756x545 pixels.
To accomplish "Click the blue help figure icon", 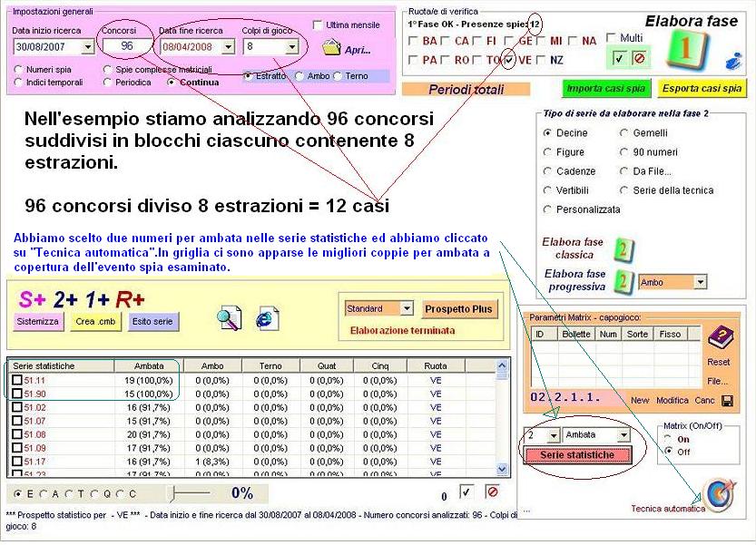I will [x=733, y=62].
